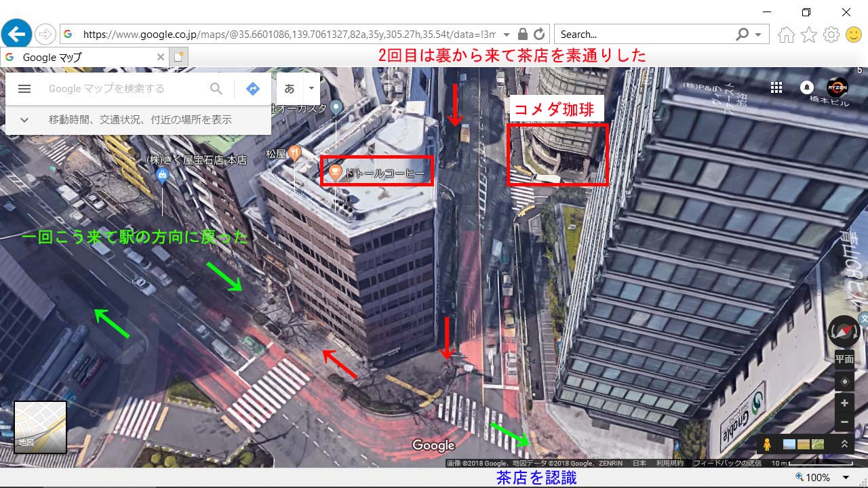Activate the Street View pegman icon
This screenshot has height=488, width=868.
pyautogui.click(x=768, y=445)
